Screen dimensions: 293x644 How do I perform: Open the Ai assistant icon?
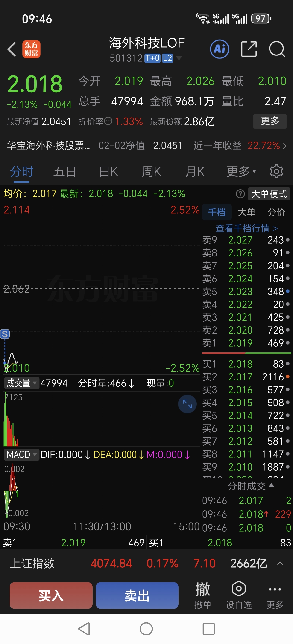coord(220,49)
